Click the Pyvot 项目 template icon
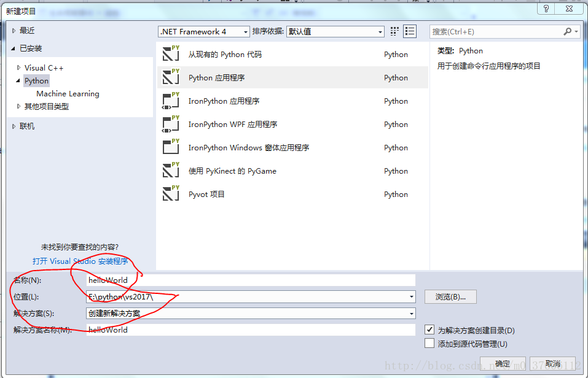Screen dimensions: 588x378 pos(171,194)
